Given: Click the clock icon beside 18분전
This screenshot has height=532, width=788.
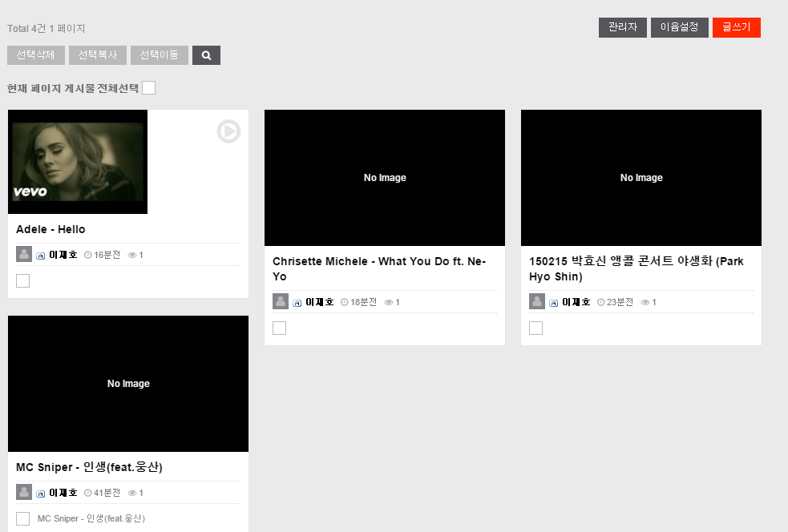Looking at the screenshot, I should point(344,302).
